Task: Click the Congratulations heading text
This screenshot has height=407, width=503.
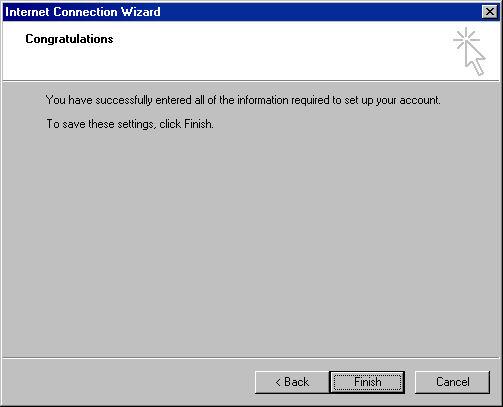Action: click(x=69, y=39)
